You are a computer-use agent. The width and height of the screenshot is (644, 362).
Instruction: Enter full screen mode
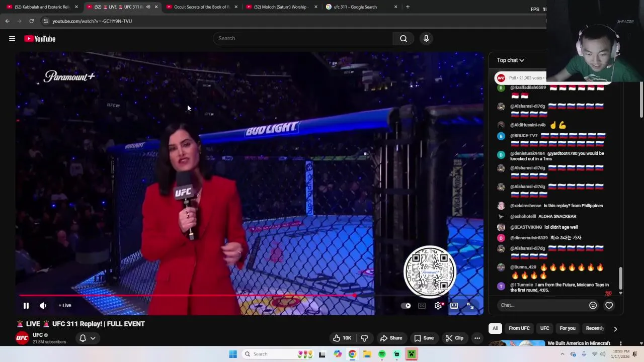(470, 305)
